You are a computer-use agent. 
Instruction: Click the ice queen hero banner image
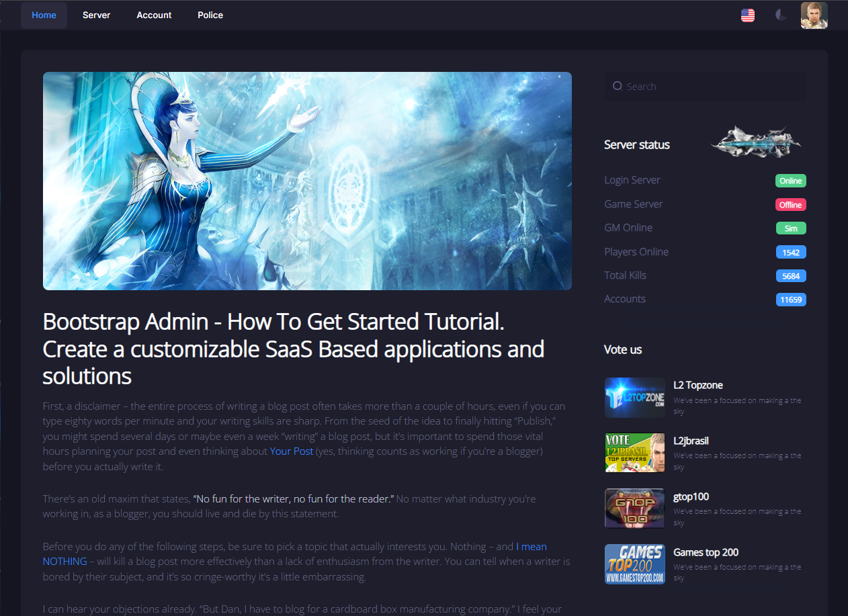307,181
